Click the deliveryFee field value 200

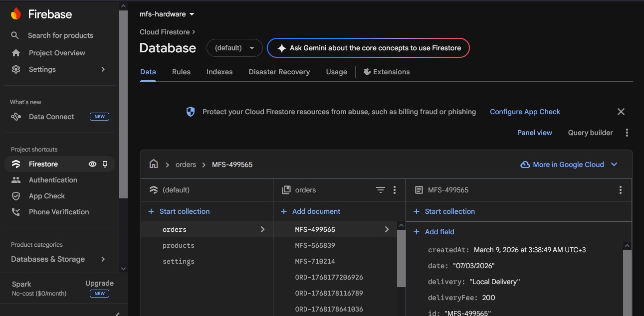coord(488,298)
